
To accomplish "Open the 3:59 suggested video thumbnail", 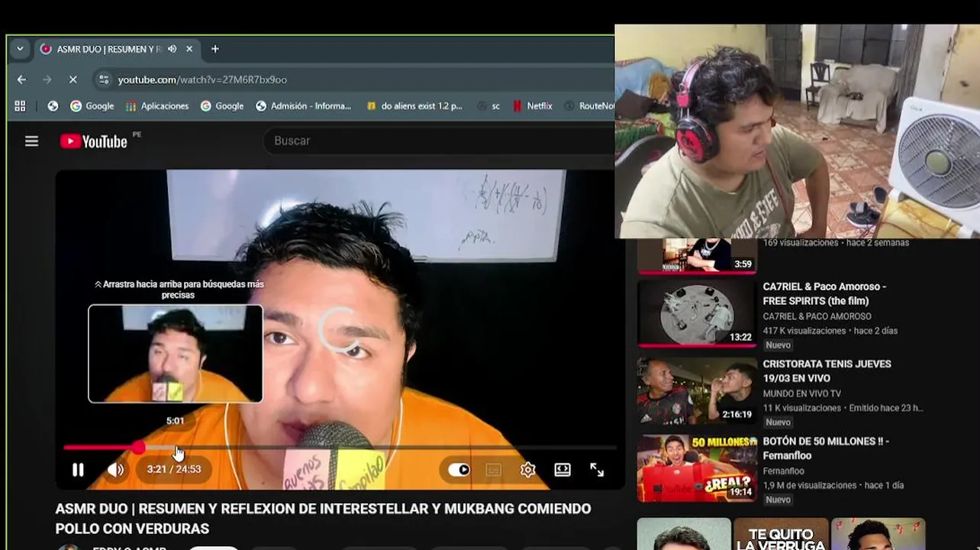I will (x=697, y=255).
